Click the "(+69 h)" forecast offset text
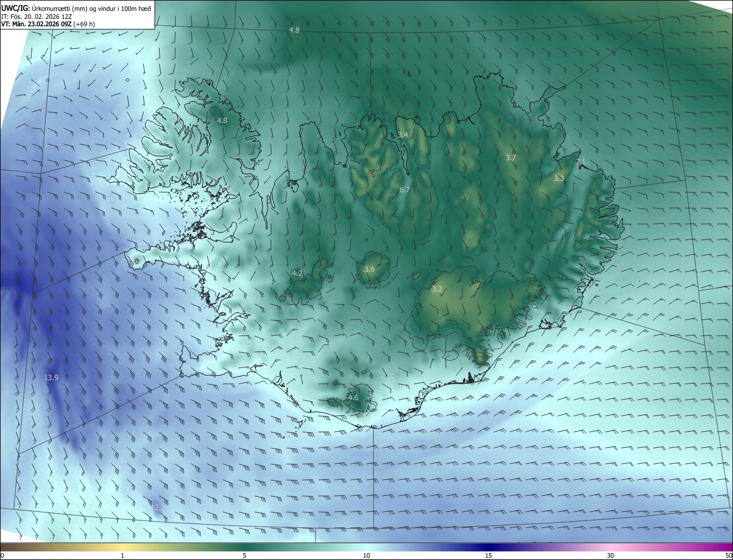The width and height of the screenshot is (733, 560). coord(84,24)
